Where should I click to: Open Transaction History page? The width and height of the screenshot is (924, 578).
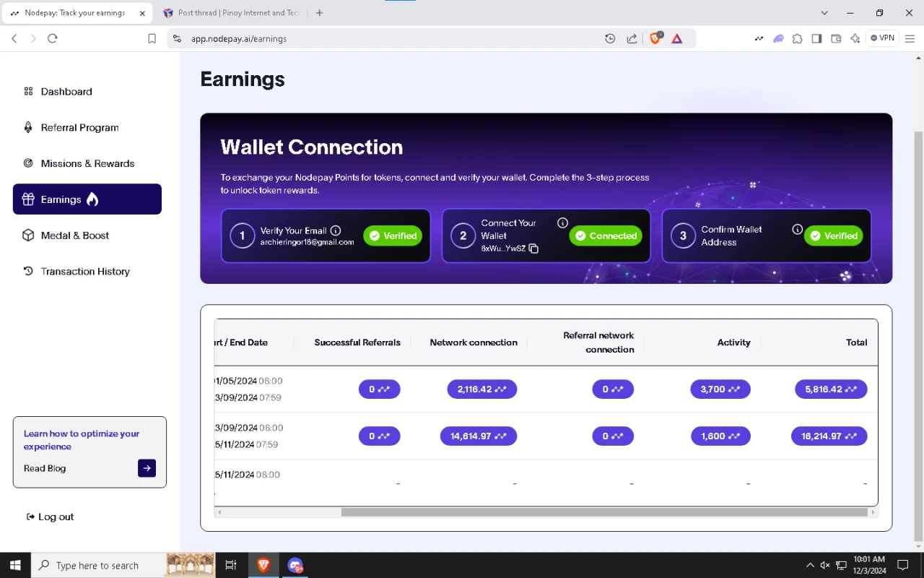tap(87, 272)
